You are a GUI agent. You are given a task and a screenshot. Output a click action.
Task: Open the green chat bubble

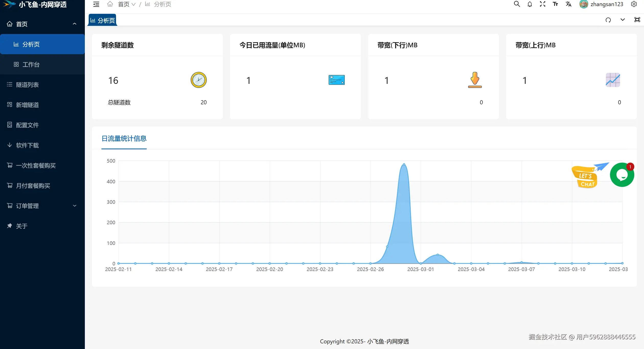(622, 175)
